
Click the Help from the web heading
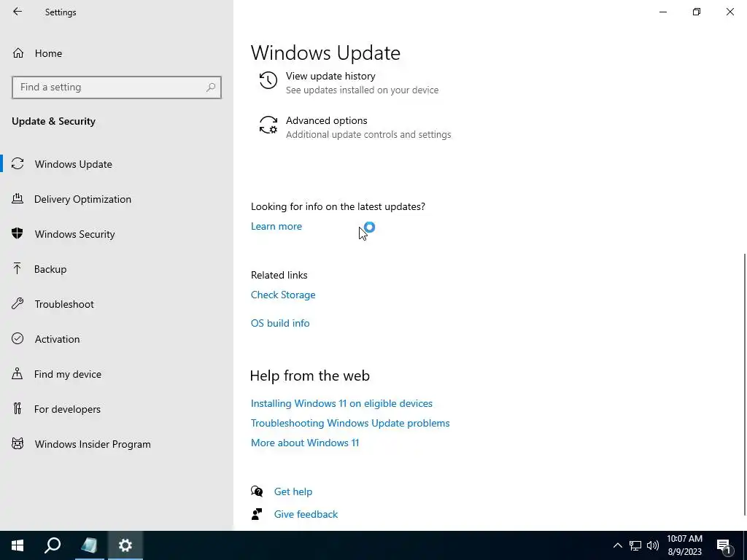click(309, 376)
